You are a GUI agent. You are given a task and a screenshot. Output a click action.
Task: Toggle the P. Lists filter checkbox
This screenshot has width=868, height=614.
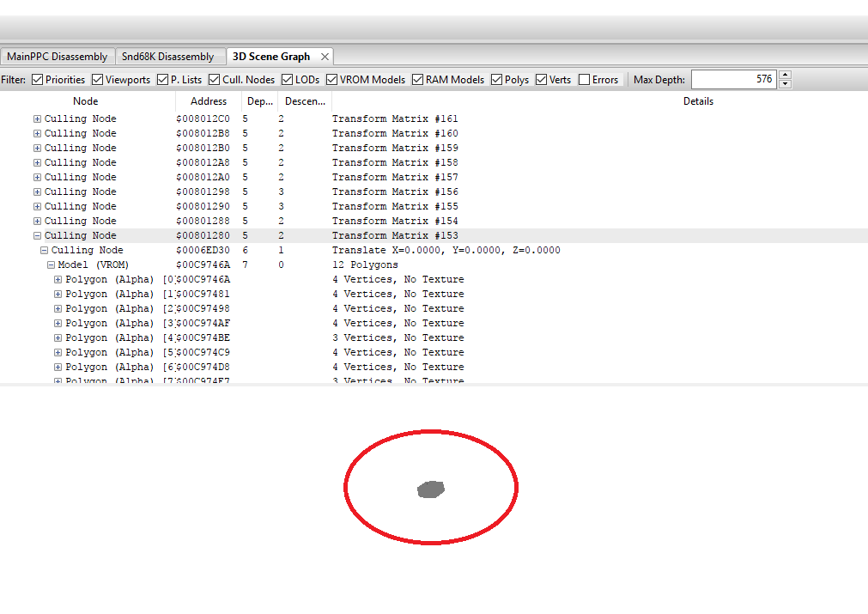click(163, 80)
